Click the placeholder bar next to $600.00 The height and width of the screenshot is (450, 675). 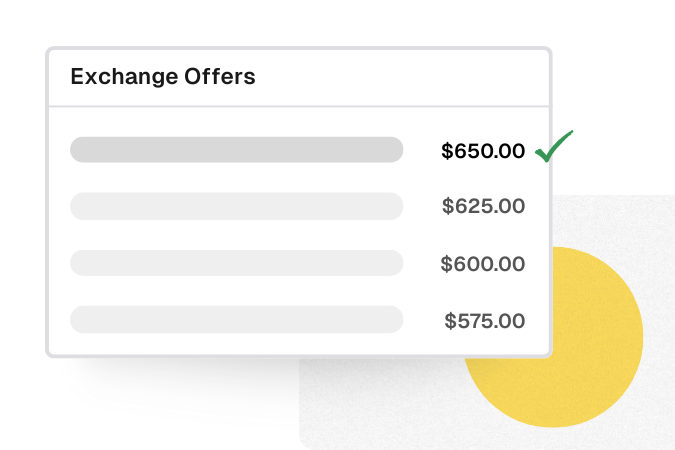pyautogui.click(x=236, y=263)
